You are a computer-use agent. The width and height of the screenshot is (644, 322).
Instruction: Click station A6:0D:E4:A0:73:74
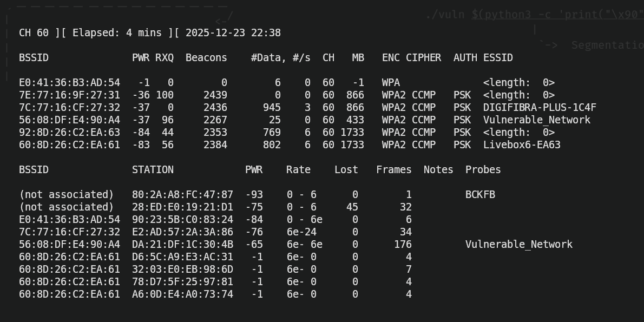click(182, 294)
